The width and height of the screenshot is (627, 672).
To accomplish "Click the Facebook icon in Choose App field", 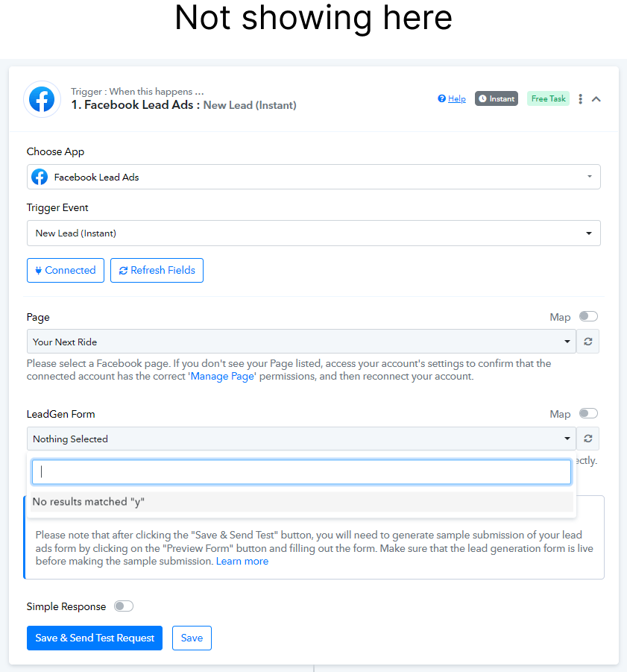I will [x=40, y=177].
